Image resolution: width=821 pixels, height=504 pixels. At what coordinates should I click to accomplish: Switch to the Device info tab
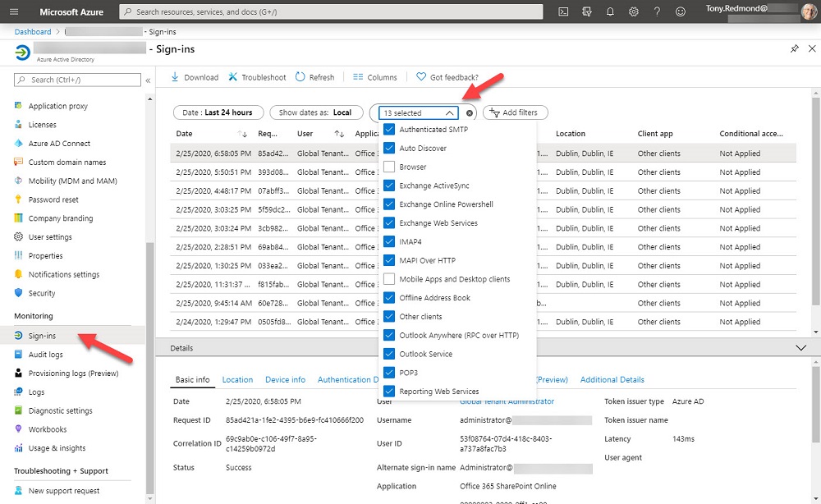286,380
